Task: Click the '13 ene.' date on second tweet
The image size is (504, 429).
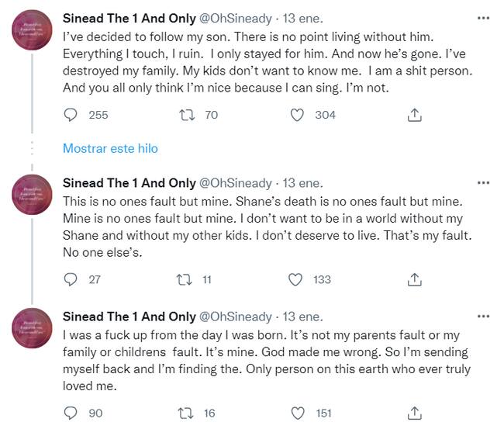Action: click(x=301, y=184)
